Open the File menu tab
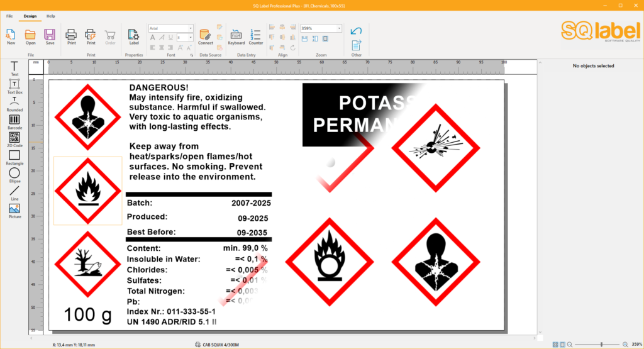Screen dimensions: 644x349 pos(9,16)
